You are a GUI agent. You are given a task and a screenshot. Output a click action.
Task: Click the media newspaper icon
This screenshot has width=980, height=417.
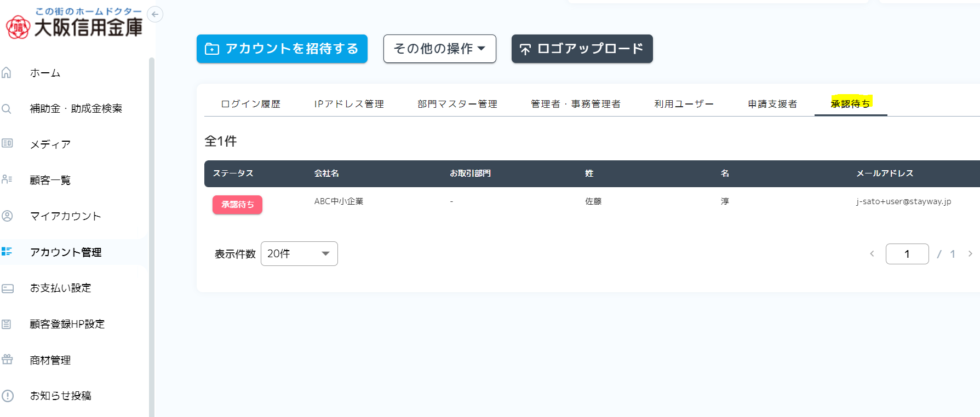[7, 143]
